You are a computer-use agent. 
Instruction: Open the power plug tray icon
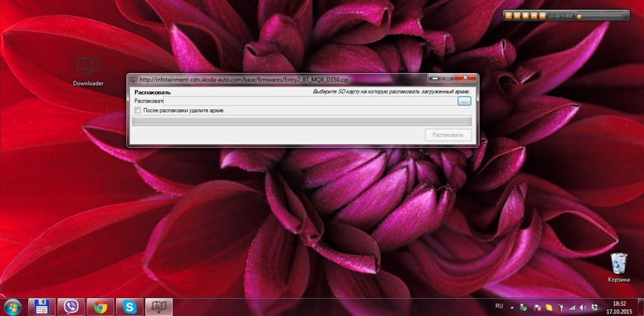point(559,308)
